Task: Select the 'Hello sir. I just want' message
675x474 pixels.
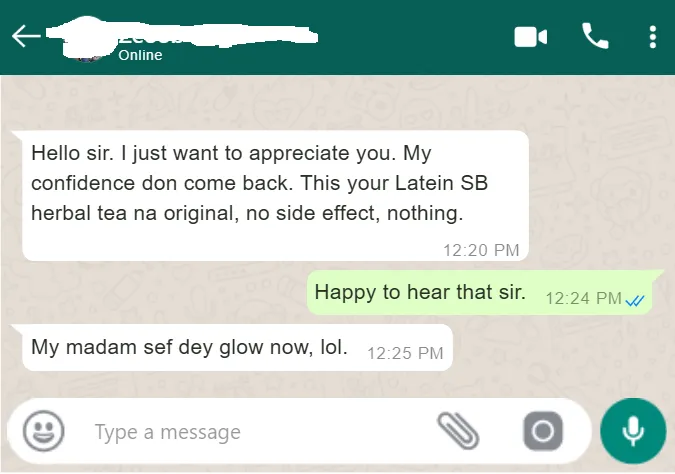Action: click(276, 195)
